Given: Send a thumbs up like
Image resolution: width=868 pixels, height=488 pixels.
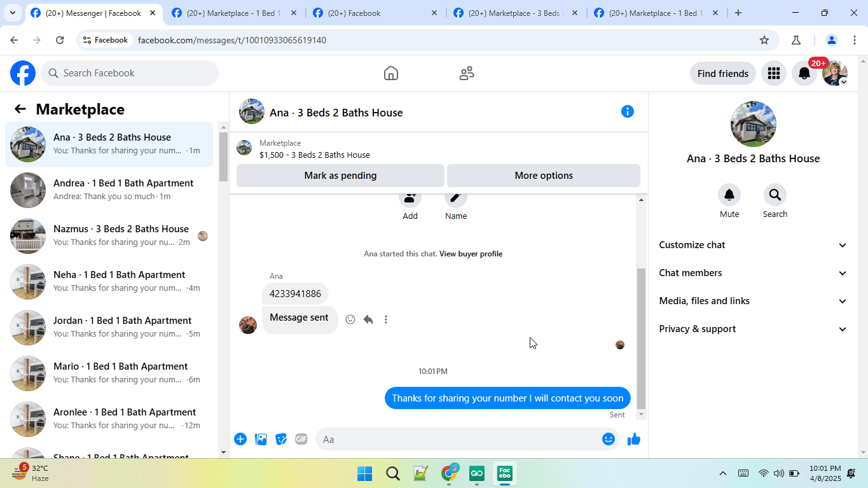Looking at the screenshot, I should coord(634,439).
